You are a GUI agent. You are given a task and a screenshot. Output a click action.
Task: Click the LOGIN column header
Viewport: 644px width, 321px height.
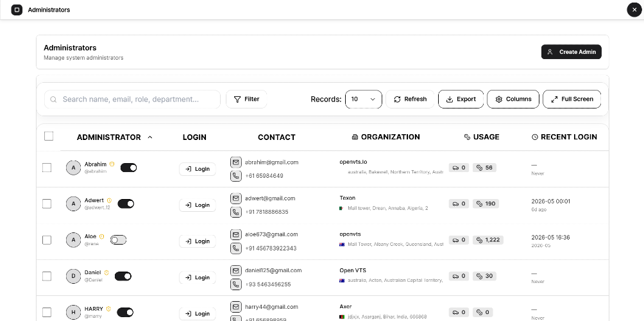coord(194,137)
